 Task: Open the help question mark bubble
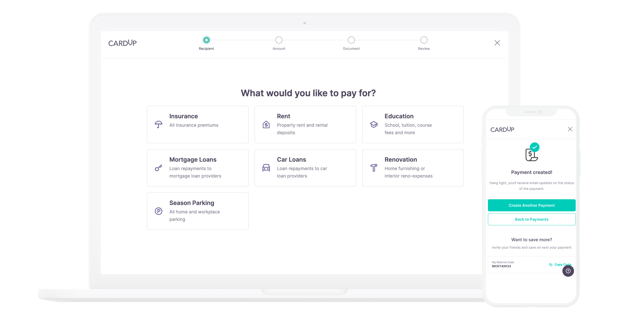click(x=568, y=271)
